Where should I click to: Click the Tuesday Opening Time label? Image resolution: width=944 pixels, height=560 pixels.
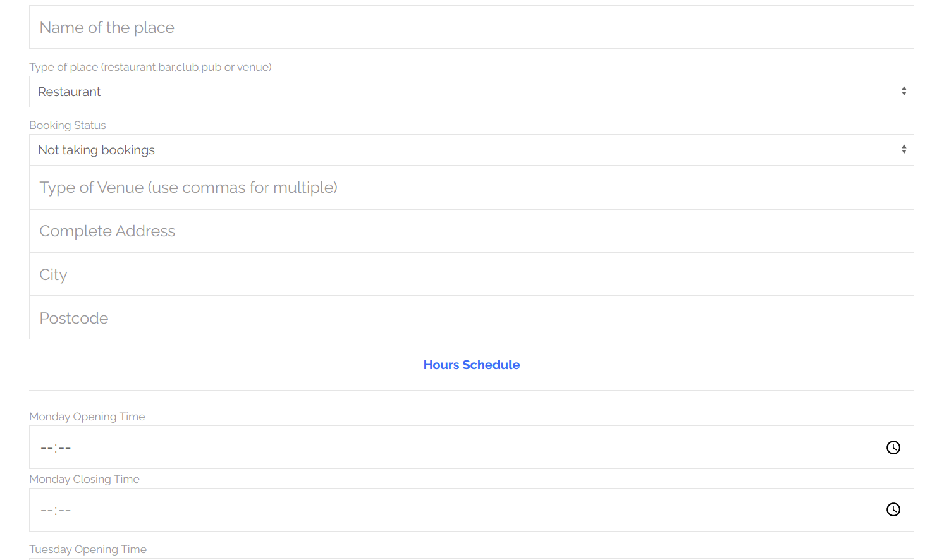click(88, 549)
